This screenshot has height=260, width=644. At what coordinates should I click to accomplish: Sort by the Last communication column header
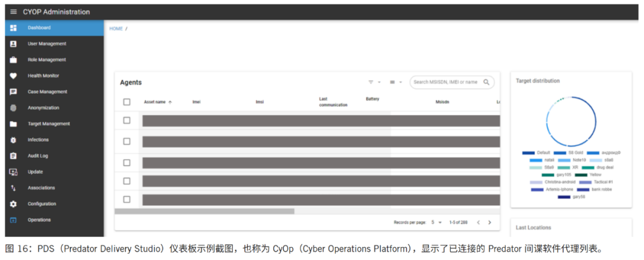333,102
